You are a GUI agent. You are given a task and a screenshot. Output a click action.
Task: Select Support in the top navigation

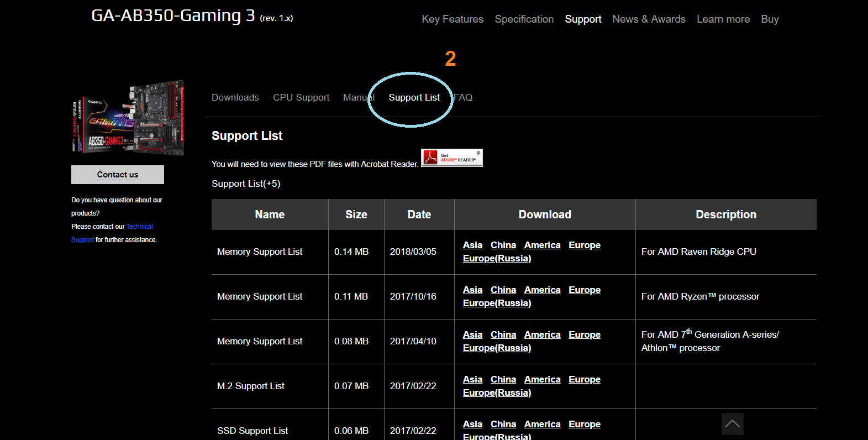coord(583,19)
